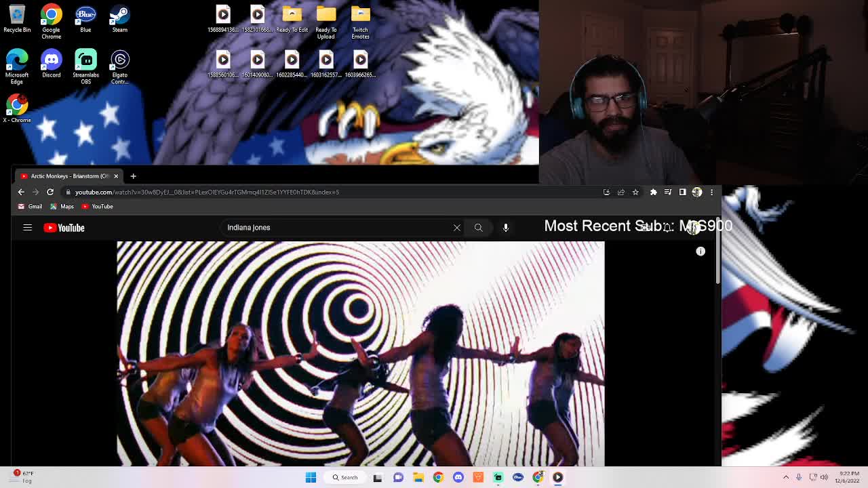Screen dimensions: 868x488
Task: Select Discord desktop shortcut
Action: (51, 64)
